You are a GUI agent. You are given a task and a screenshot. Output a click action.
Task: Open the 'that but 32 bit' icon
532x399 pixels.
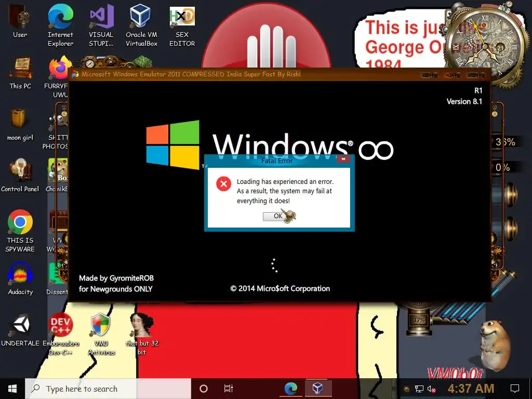point(142,334)
